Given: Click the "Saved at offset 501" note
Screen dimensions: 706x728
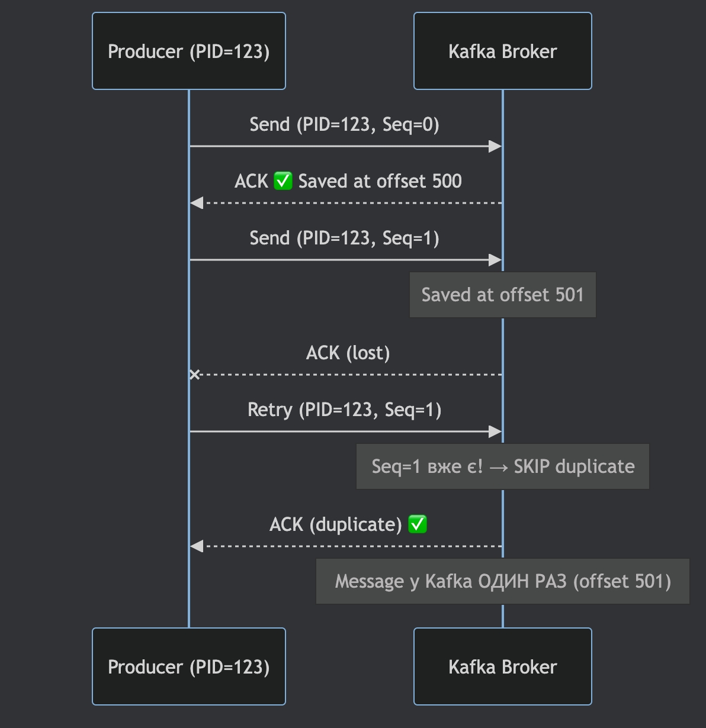Looking at the screenshot, I should (x=502, y=295).
